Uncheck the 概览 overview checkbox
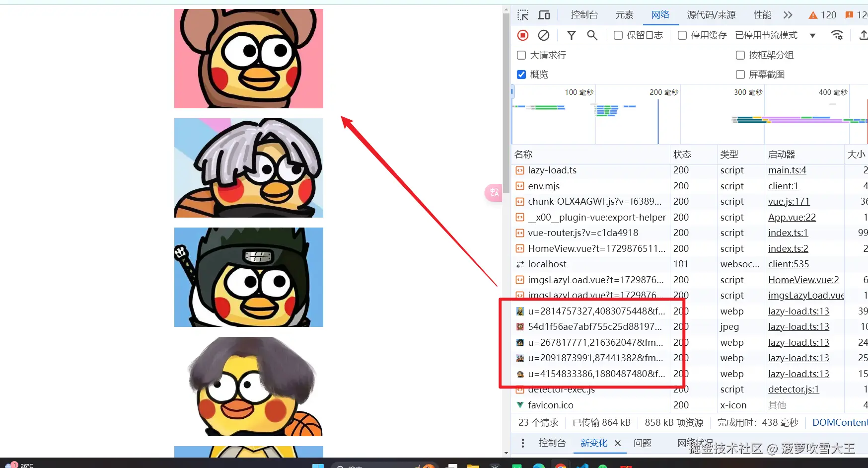This screenshot has width=868, height=468. pyautogui.click(x=521, y=74)
